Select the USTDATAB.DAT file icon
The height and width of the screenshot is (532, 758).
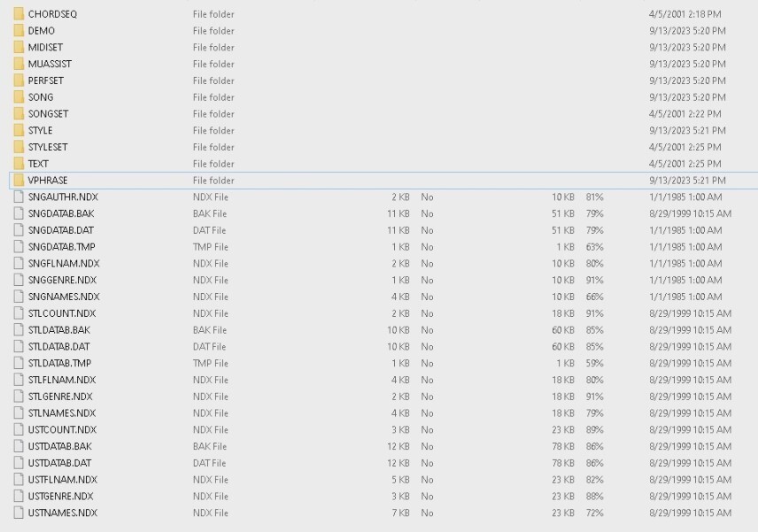pyautogui.click(x=19, y=463)
